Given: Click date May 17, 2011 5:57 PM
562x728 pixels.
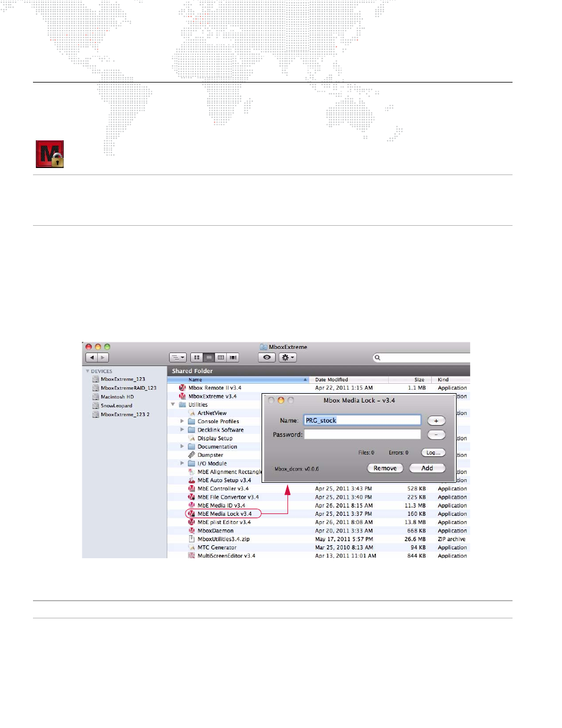Looking at the screenshot, I should [344, 539].
